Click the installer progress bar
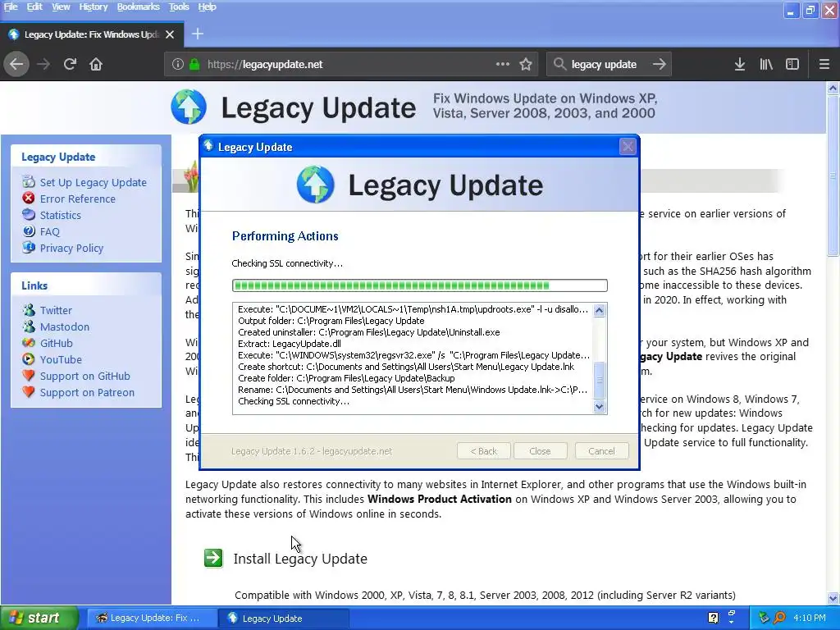Image resolution: width=840 pixels, height=630 pixels. point(420,285)
